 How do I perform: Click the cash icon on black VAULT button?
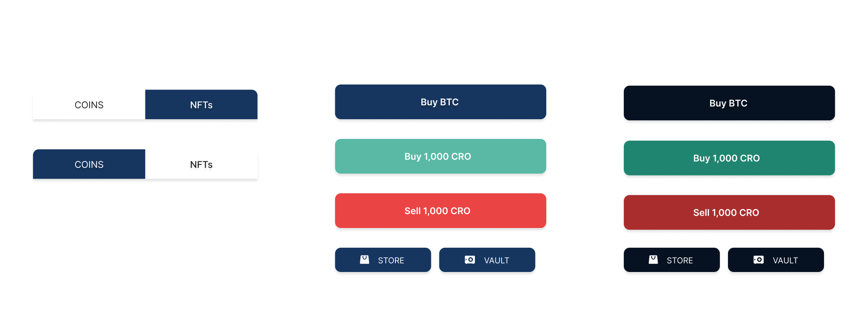coord(758,260)
